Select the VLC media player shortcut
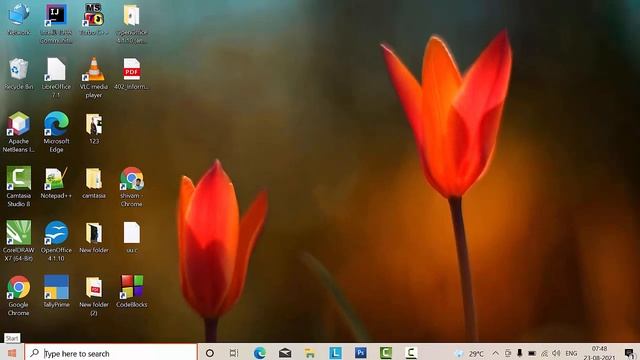Screen dimensions: 640x360 [x=93, y=78]
